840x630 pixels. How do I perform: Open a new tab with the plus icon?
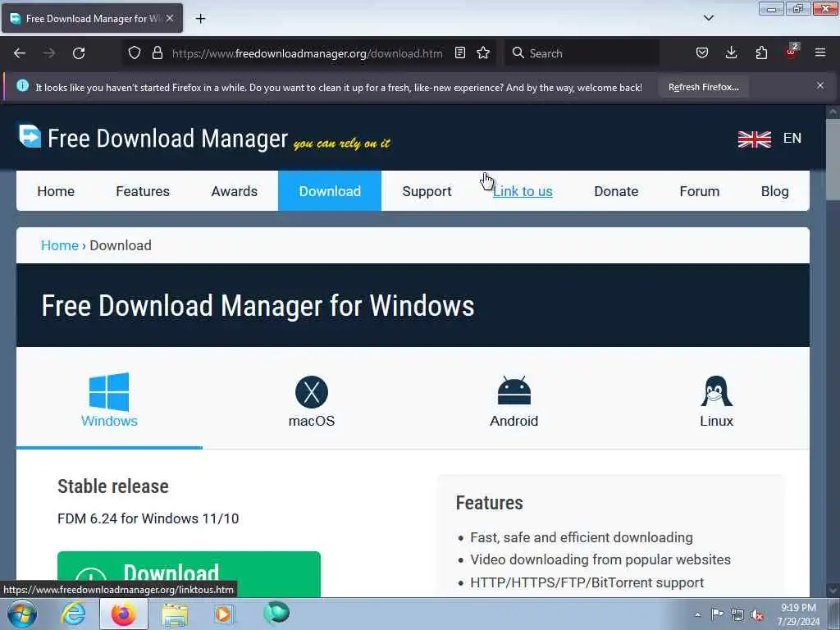(x=200, y=19)
